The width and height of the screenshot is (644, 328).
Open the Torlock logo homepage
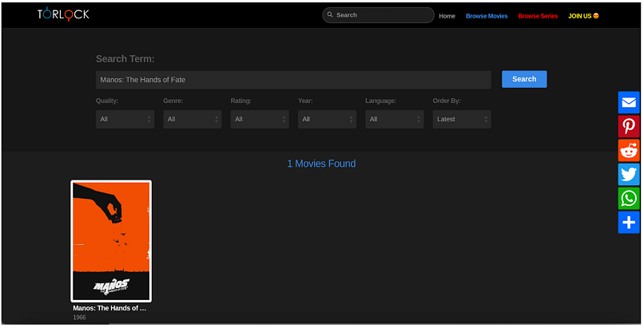click(x=63, y=14)
